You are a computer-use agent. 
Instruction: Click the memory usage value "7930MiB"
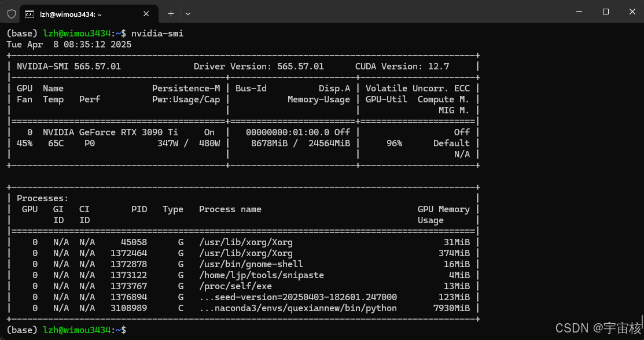point(451,308)
